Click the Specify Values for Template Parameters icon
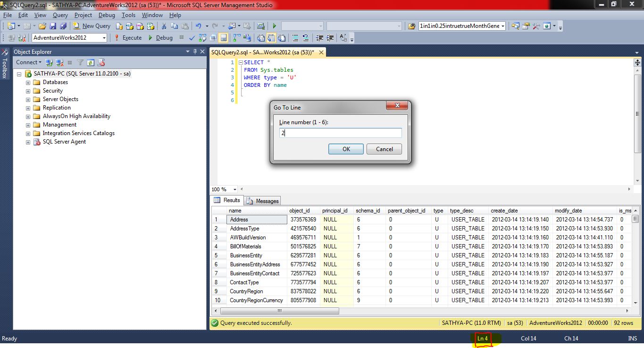This screenshot has width=644, height=348. point(343,38)
